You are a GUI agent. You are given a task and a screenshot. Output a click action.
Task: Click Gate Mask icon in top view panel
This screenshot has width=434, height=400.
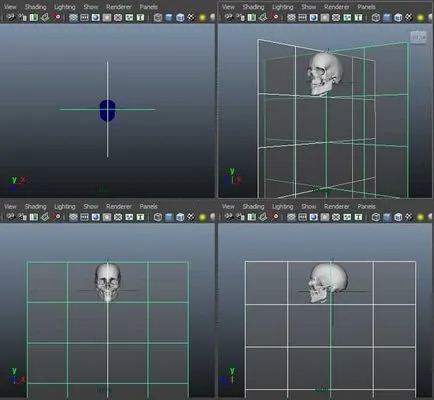point(107,17)
